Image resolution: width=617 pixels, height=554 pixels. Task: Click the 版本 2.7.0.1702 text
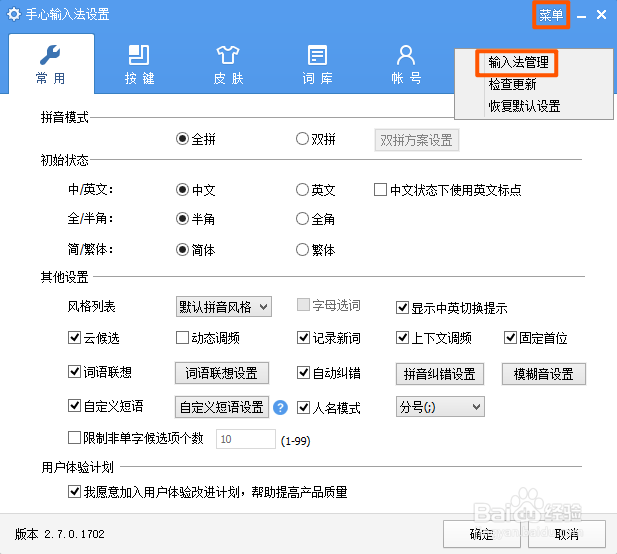pos(60,534)
